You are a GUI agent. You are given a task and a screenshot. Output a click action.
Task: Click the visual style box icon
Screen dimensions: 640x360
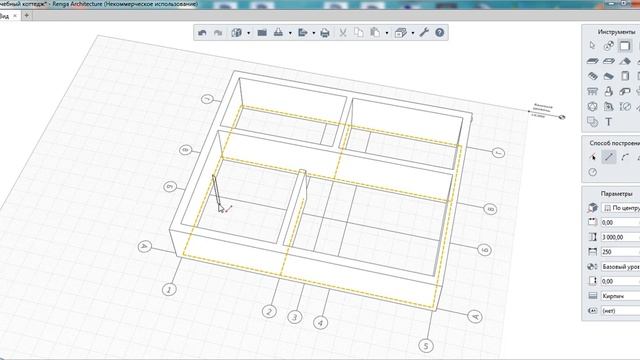tap(401, 33)
